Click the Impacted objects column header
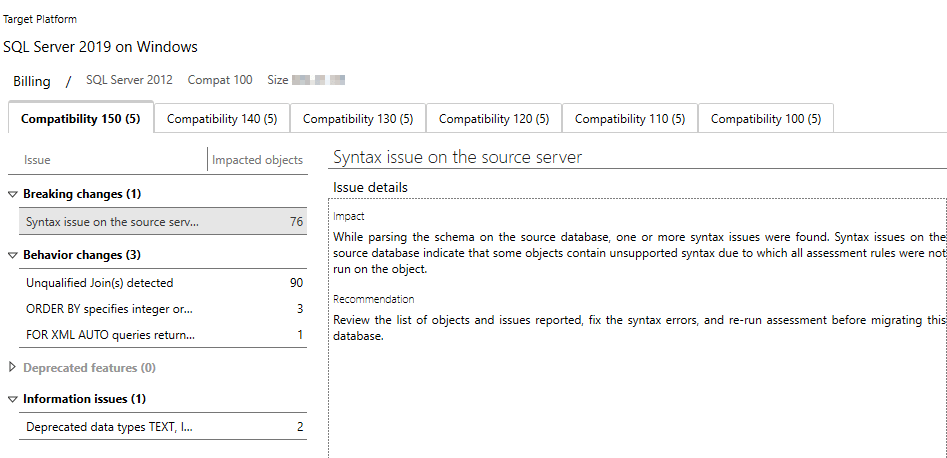The image size is (947, 458). [257, 160]
